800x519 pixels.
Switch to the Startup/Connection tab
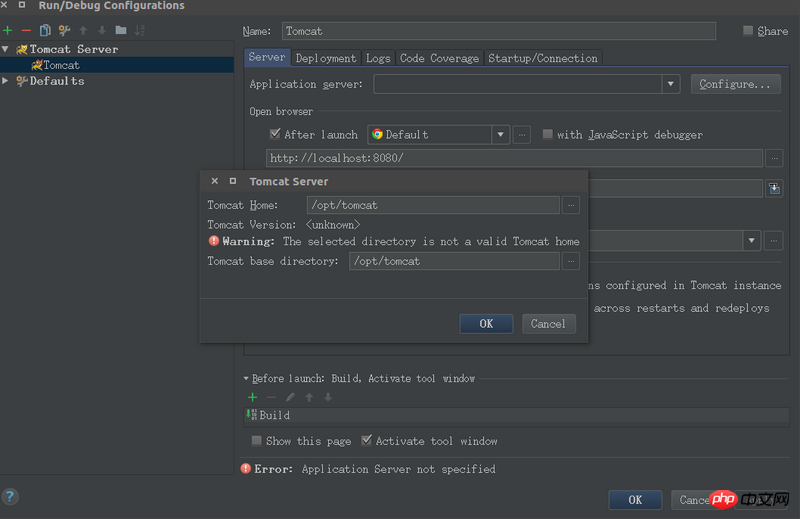tap(543, 58)
